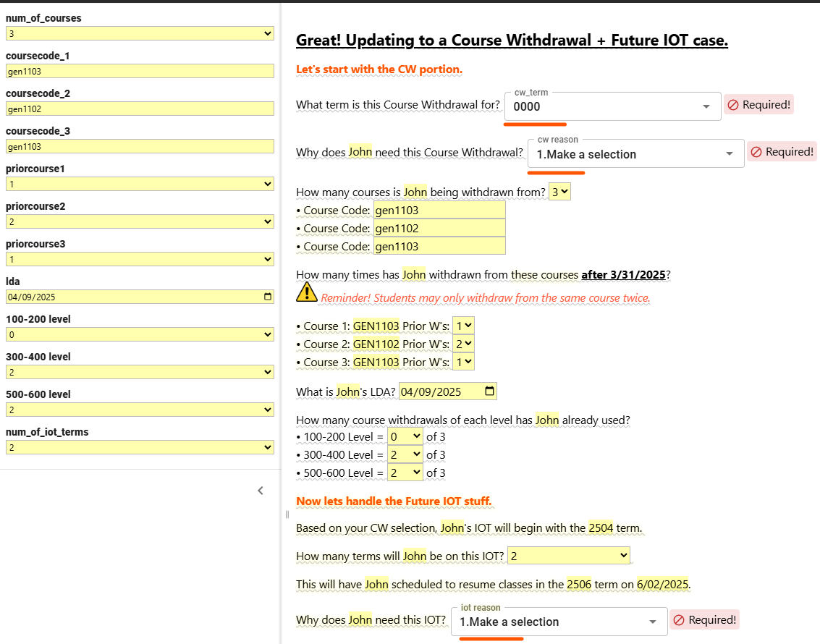The width and height of the screenshot is (820, 644).
Task: Open the priorcourse2 dropdown
Action: click(140, 221)
